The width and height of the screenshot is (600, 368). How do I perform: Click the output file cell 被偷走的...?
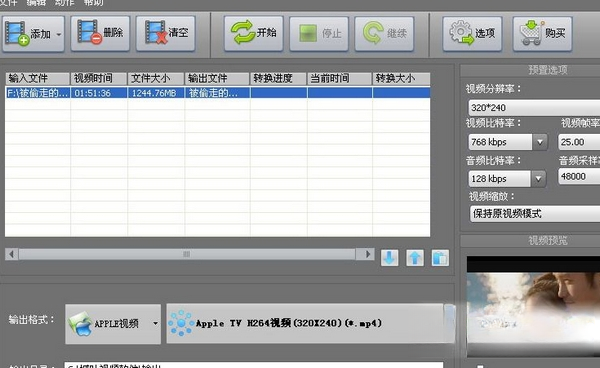pos(217,93)
